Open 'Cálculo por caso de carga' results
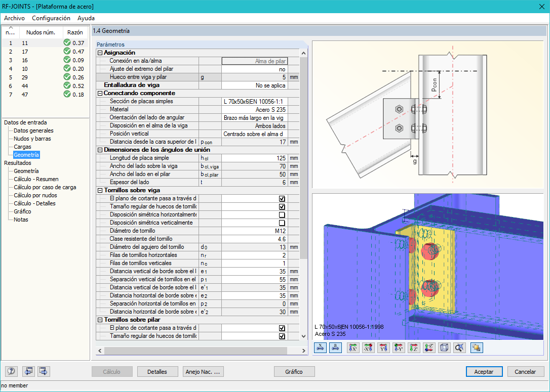550x392 pixels. tap(45, 187)
